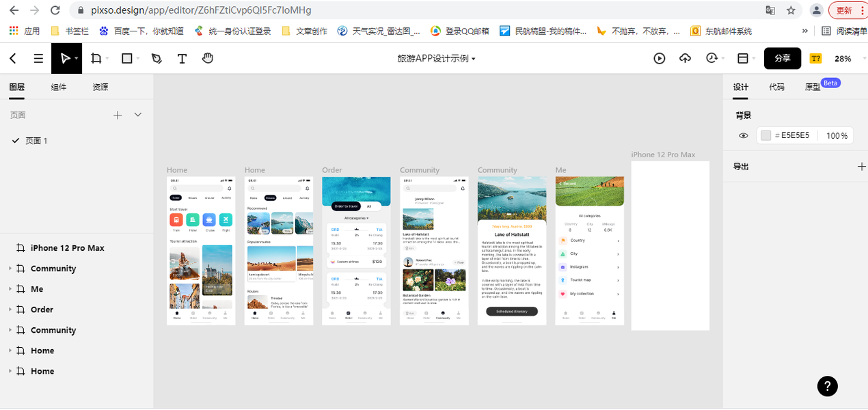The image size is (868, 410).
Task: Switch to the 组件 components tab
Action: (59, 87)
